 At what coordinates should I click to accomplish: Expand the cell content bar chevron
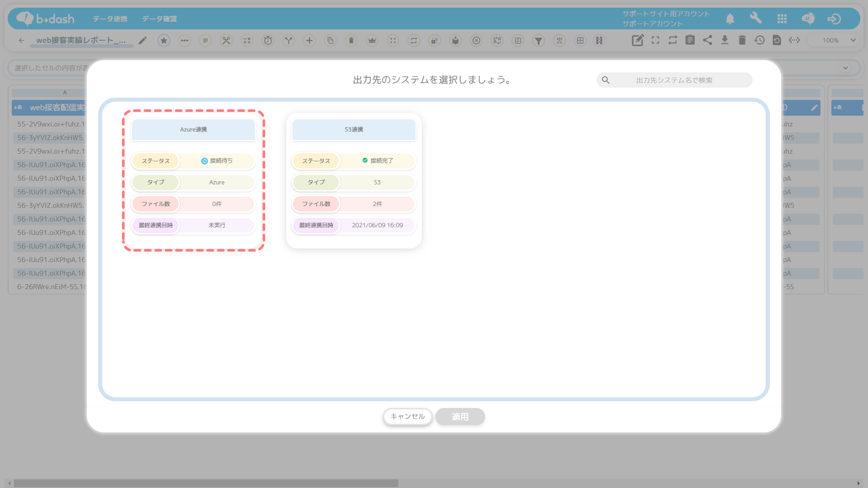[845, 68]
